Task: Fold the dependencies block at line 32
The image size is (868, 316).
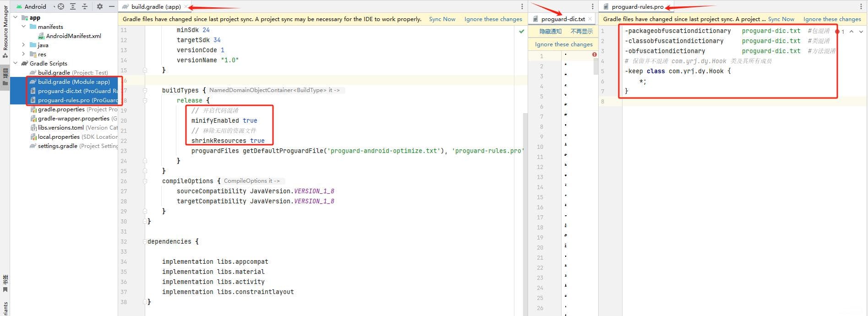Action: click(145, 241)
